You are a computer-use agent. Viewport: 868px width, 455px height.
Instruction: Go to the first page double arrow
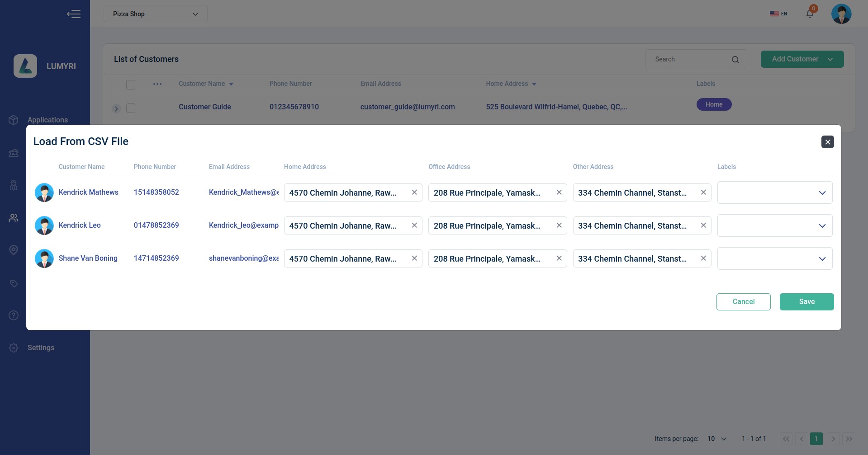[x=786, y=439]
